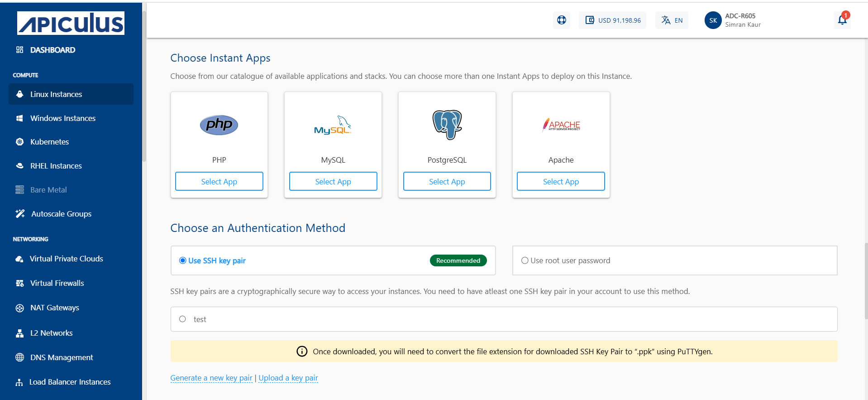Click the PHP logo
This screenshot has height=400, width=868.
tap(219, 125)
